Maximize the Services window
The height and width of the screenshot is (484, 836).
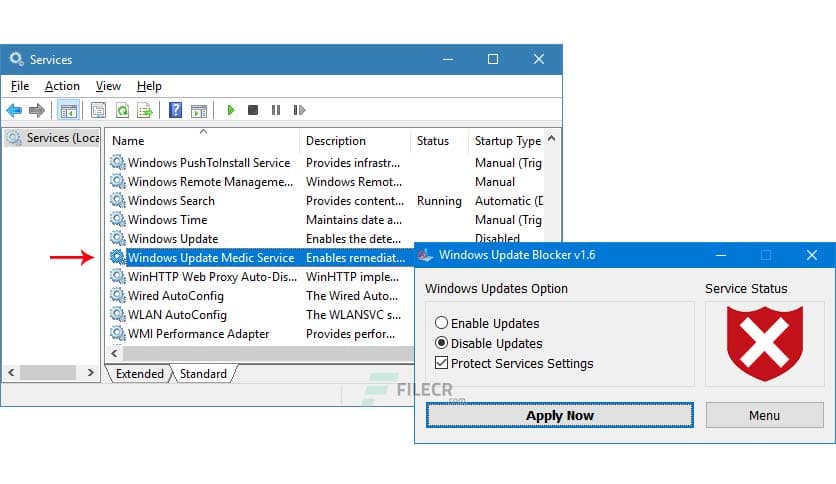493,59
